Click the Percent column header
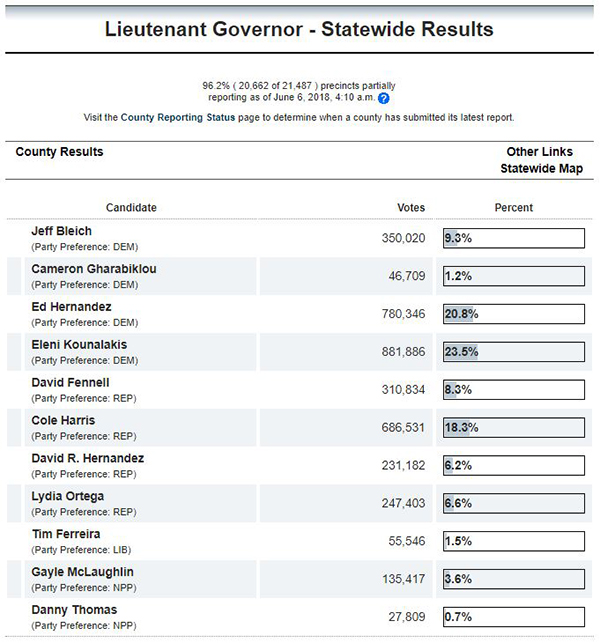 [513, 207]
